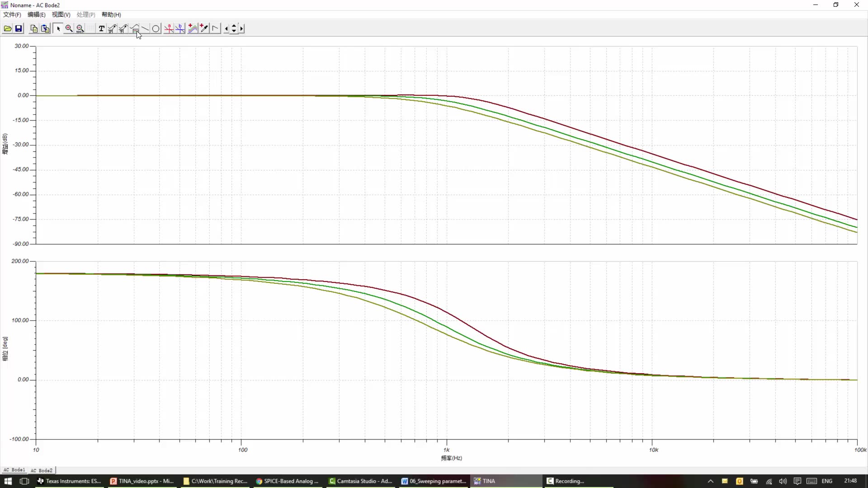Click the auto label curve tool
The width and height of the screenshot is (868, 488).
coord(112,28)
